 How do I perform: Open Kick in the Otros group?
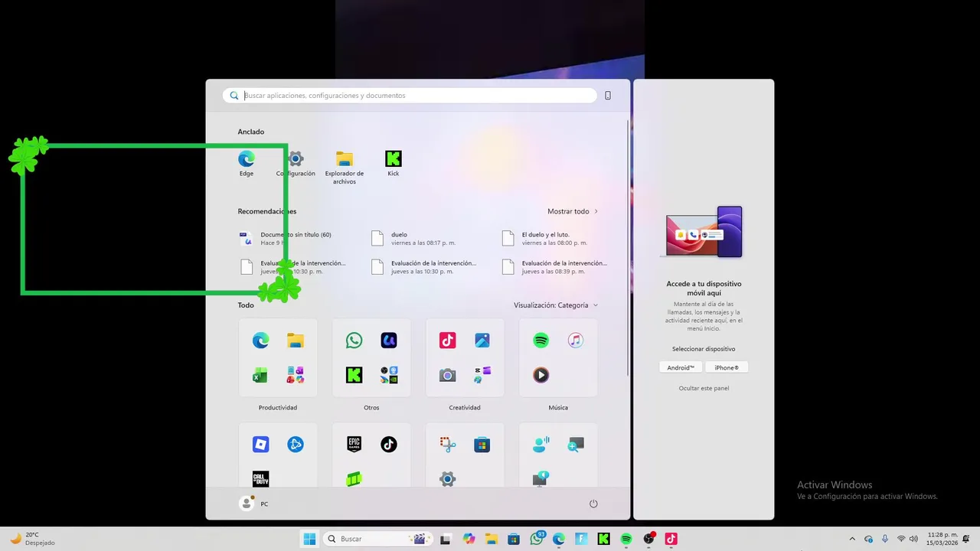click(x=354, y=375)
